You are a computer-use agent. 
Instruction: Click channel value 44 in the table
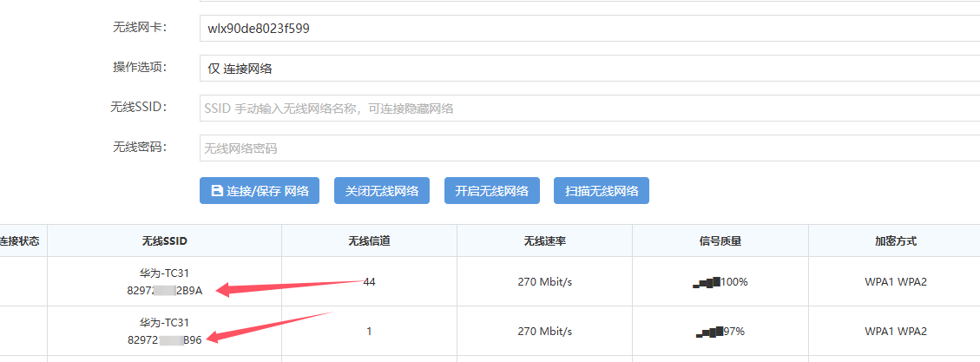370,282
